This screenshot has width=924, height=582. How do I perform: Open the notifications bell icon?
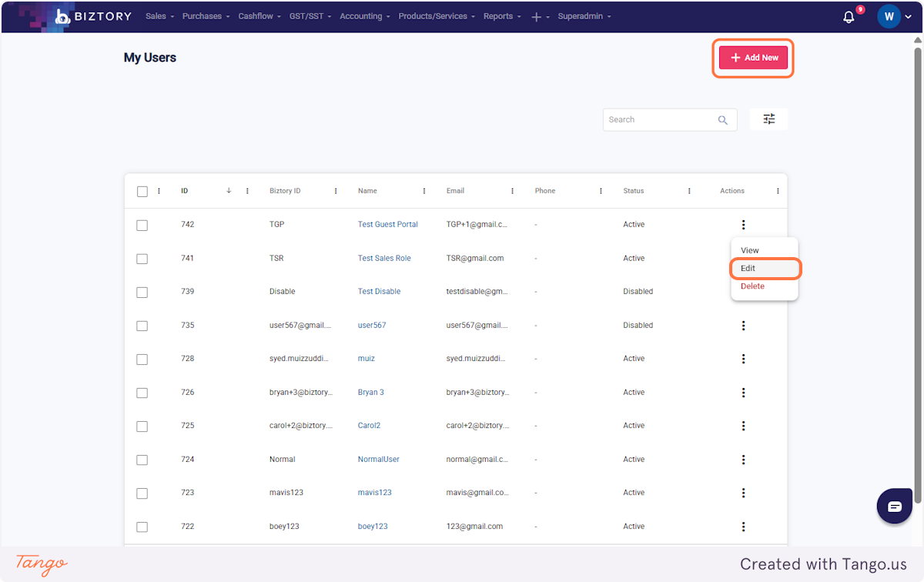[x=849, y=17]
